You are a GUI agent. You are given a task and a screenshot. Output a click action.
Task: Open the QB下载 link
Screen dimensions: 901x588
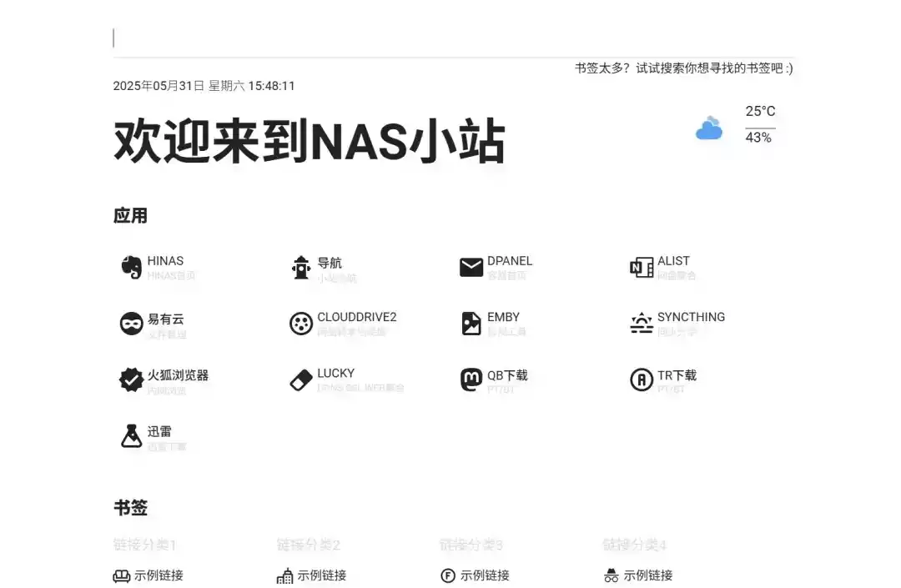coord(507,375)
